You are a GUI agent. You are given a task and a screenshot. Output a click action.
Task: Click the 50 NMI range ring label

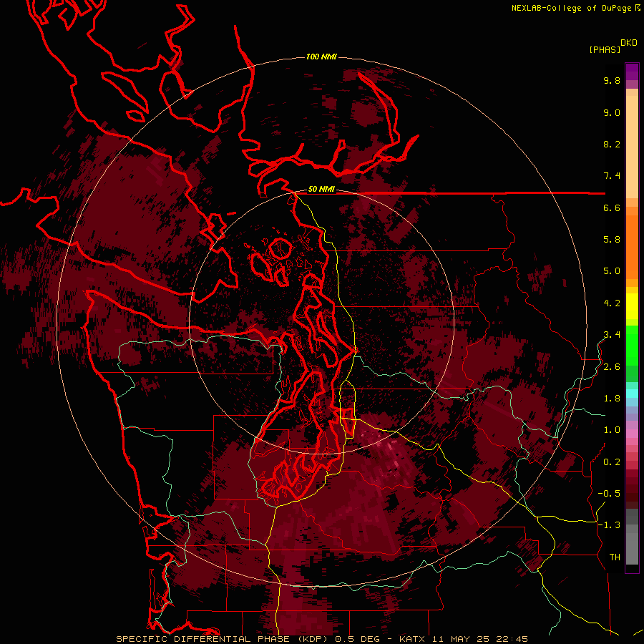(x=321, y=190)
